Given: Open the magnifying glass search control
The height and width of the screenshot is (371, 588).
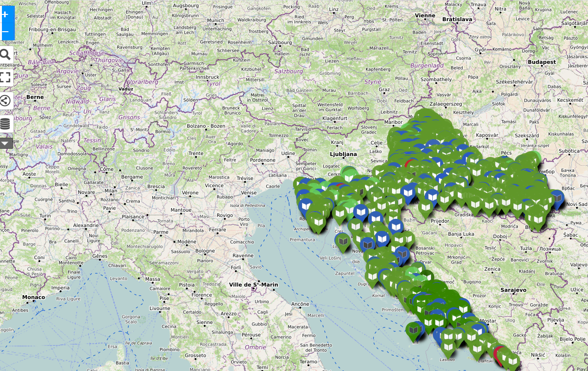Looking at the screenshot, I should 5,54.
